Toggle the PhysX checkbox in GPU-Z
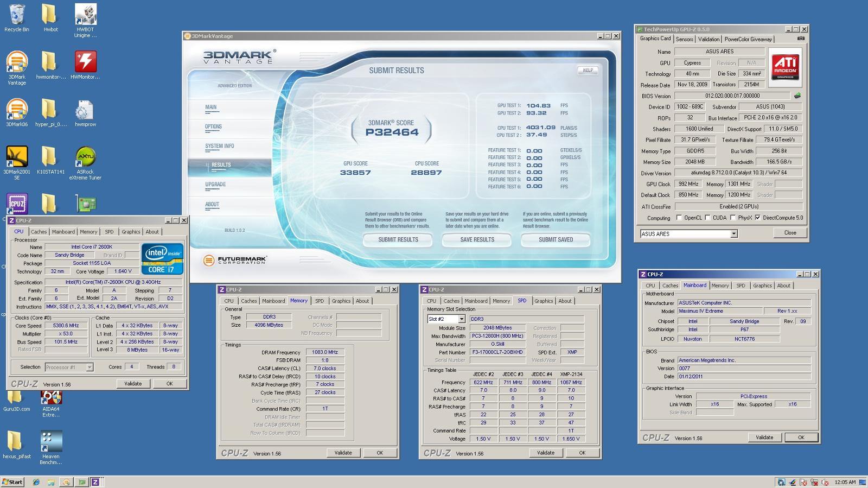This screenshot has width=868, height=488. (x=733, y=218)
